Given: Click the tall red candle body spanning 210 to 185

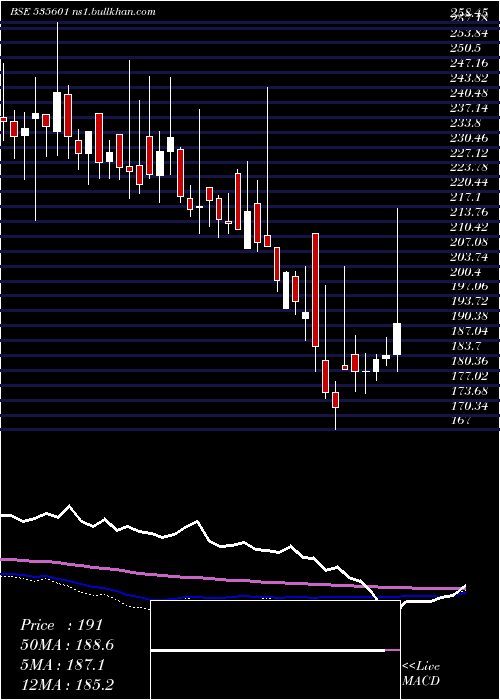Looking at the screenshot, I should [x=316, y=290].
